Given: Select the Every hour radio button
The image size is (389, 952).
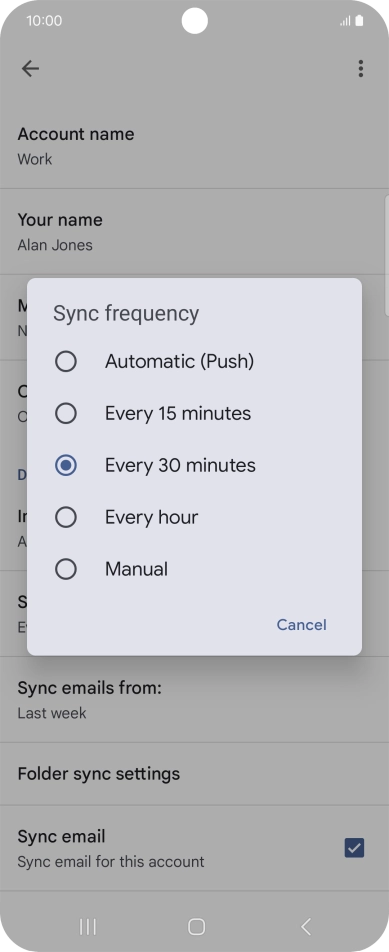Looking at the screenshot, I should tap(66, 517).
